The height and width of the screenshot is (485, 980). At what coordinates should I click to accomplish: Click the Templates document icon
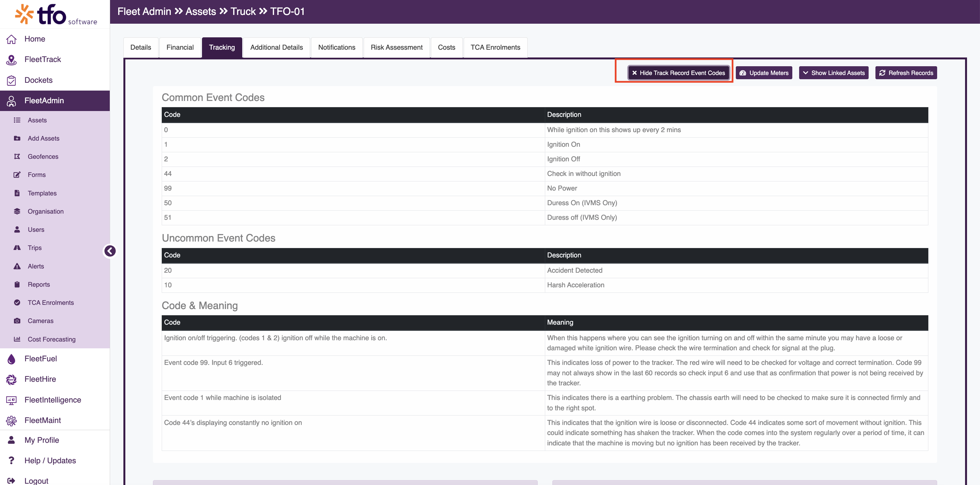coord(17,193)
